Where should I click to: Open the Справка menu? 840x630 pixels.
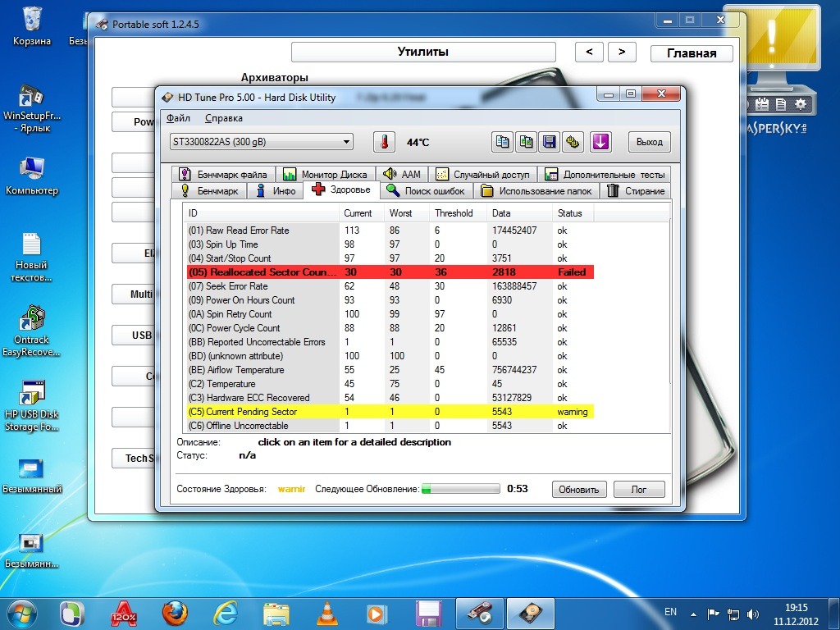(223, 118)
